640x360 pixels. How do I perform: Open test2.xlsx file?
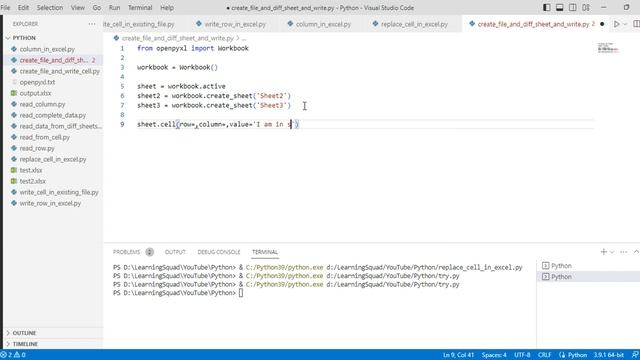point(32,181)
